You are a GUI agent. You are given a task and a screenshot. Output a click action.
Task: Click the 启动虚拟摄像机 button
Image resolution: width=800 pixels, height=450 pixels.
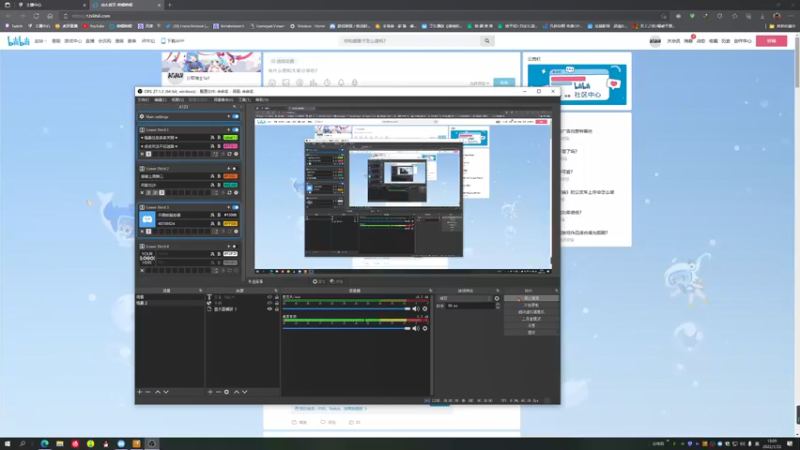531,312
